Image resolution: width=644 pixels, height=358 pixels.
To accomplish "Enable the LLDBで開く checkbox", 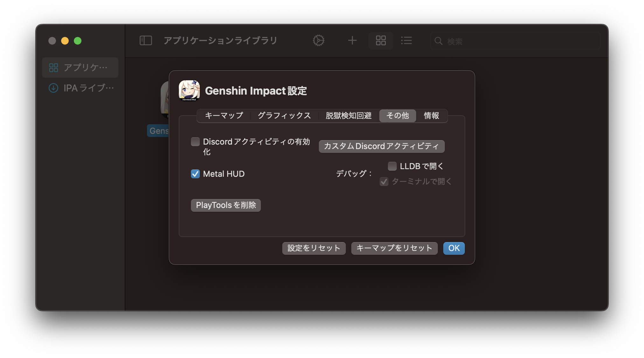I will coord(392,166).
